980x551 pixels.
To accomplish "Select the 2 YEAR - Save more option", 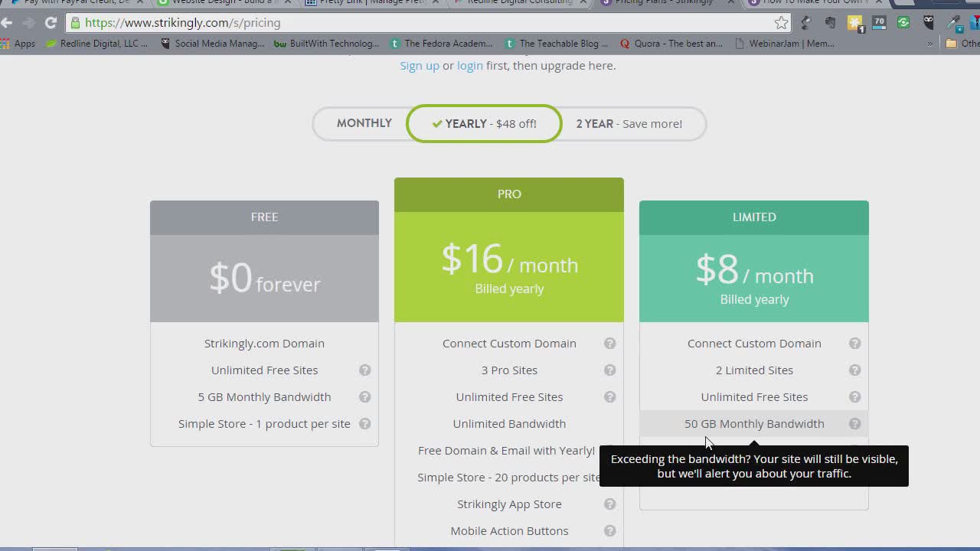I will (x=629, y=123).
